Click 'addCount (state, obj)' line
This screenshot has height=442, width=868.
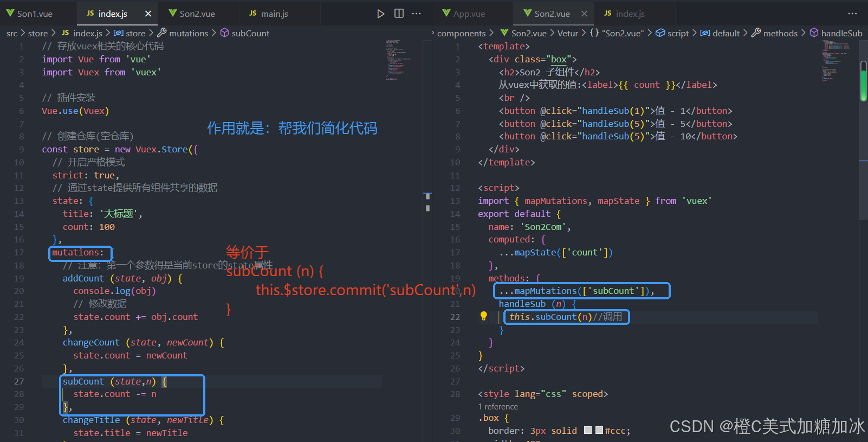tap(122, 278)
